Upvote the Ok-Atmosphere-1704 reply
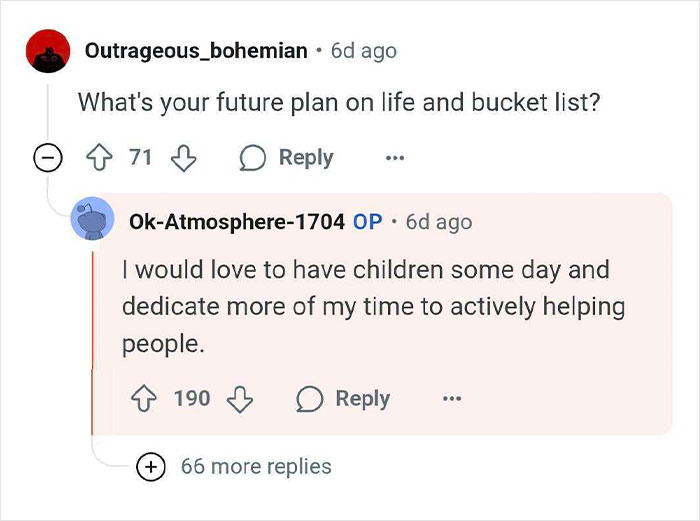Image resolution: width=700 pixels, height=521 pixels. [x=144, y=398]
